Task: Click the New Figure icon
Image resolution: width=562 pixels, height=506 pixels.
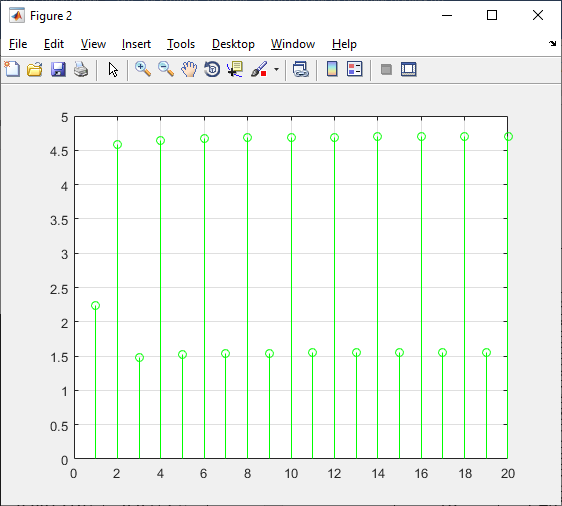Action: click(12, 69)
